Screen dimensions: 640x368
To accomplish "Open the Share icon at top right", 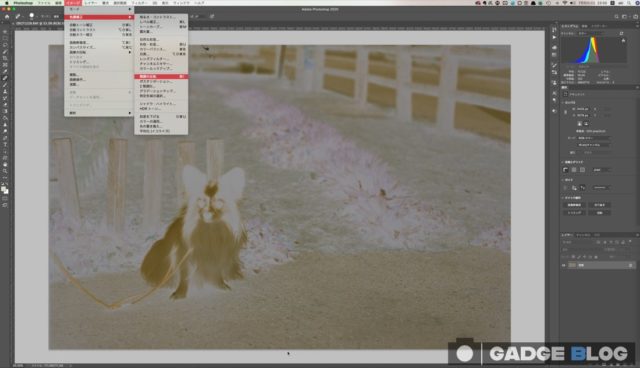I will 636,17.
